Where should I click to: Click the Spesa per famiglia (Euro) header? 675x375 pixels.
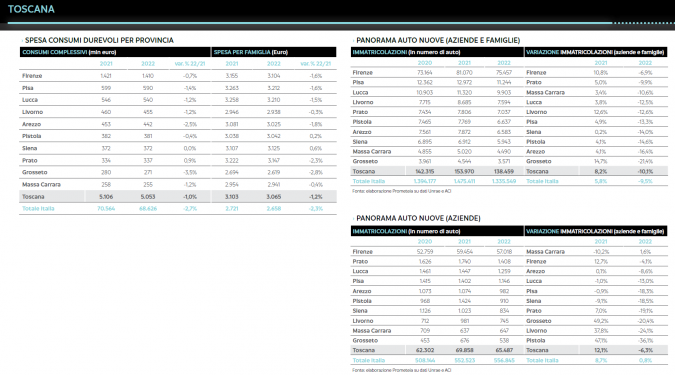(274, 52)
